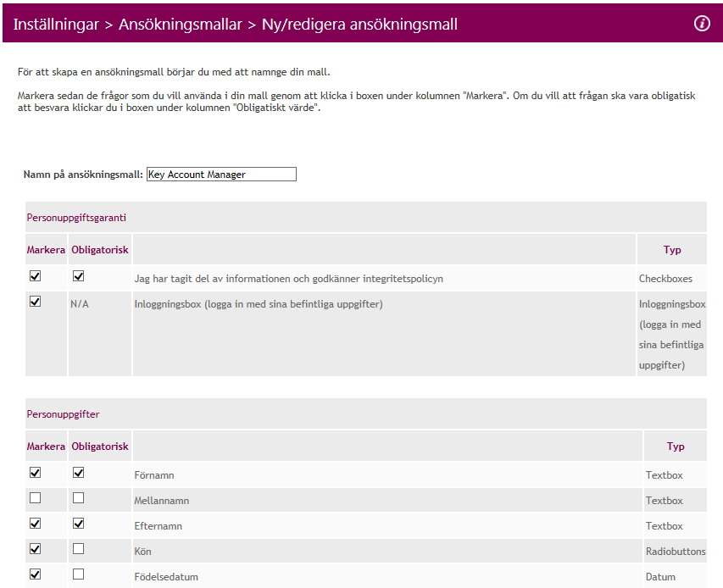Uncheck Markera for Efternamn

click(35, 524)
